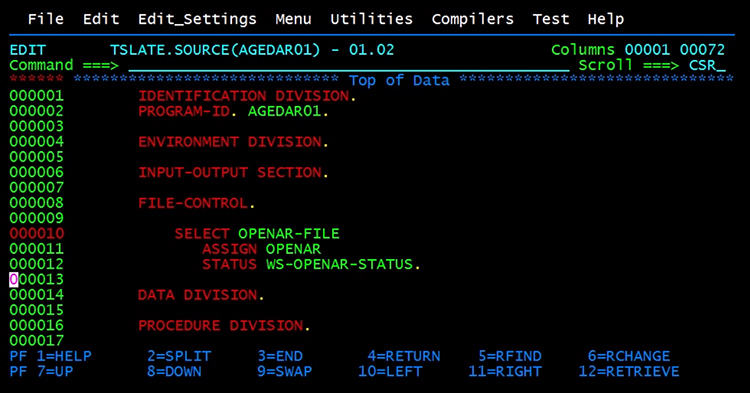Open the Edit menu
750x393 pixels.
101,19
